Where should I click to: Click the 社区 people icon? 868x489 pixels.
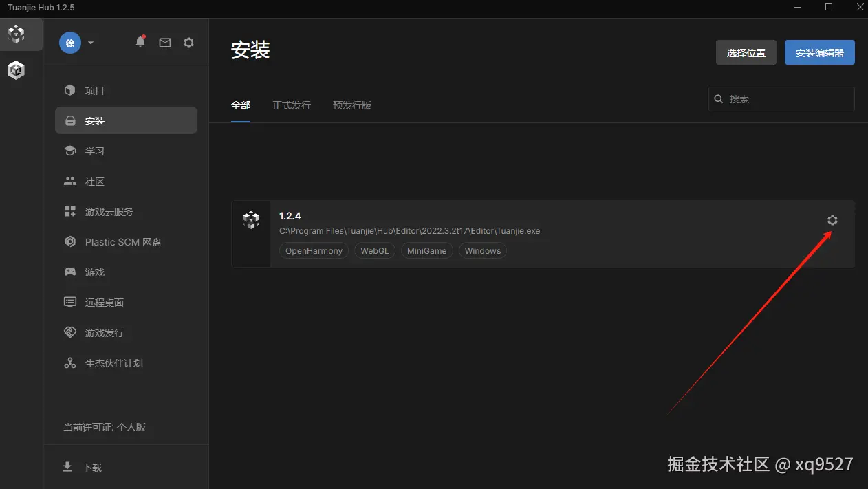point(69,182)
